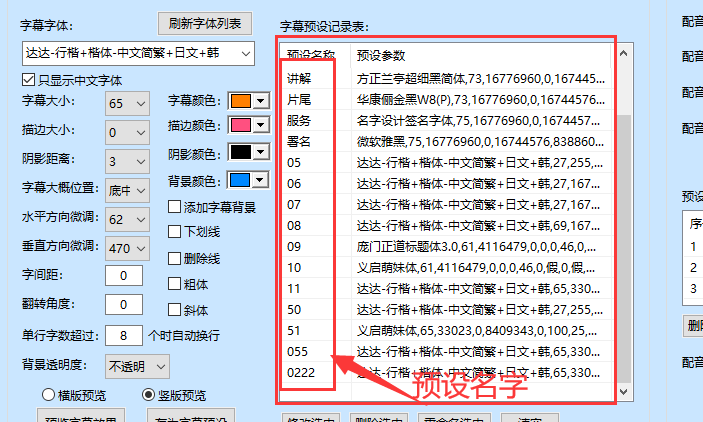Open the 描边大小 dropdown showing 0
The width and height of the screenshot is (703, 422).
[x=127, y=132]
